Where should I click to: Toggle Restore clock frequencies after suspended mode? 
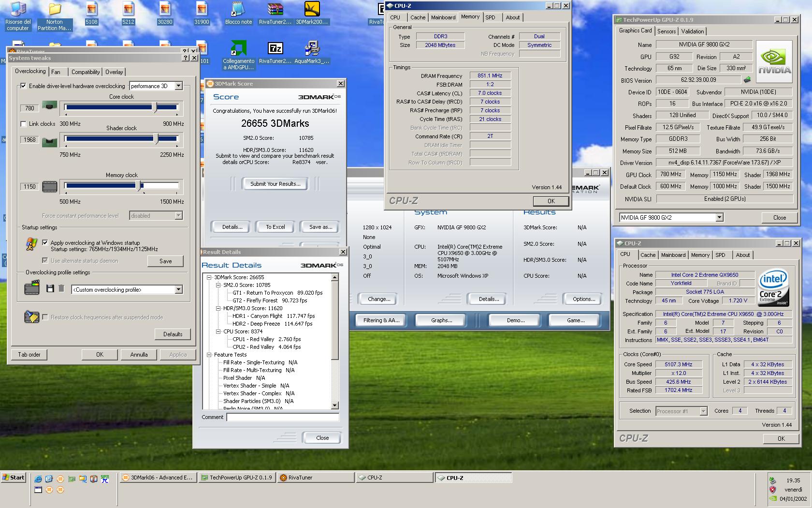(x=45, y=317)
